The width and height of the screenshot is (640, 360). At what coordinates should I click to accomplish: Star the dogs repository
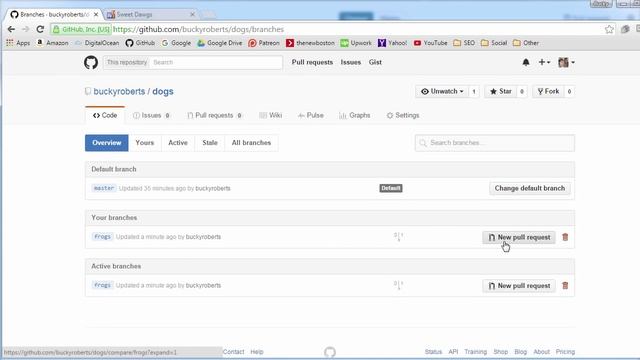pyautogui.click(x=500, y=91)
